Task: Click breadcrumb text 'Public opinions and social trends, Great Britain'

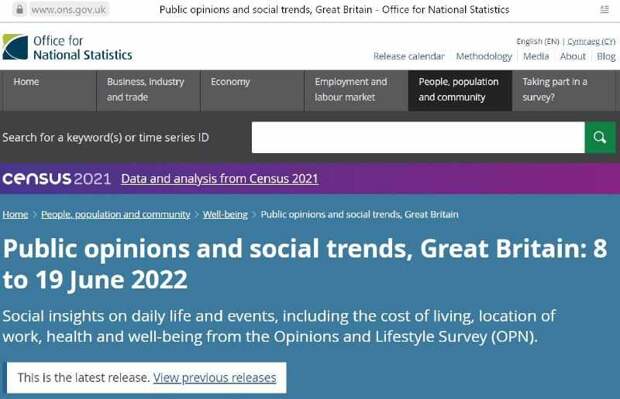Action: point(359,214)
